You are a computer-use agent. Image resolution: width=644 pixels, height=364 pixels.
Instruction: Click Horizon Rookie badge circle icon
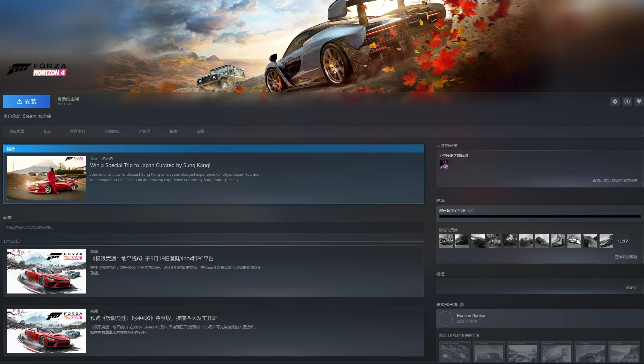pos(445,318)
